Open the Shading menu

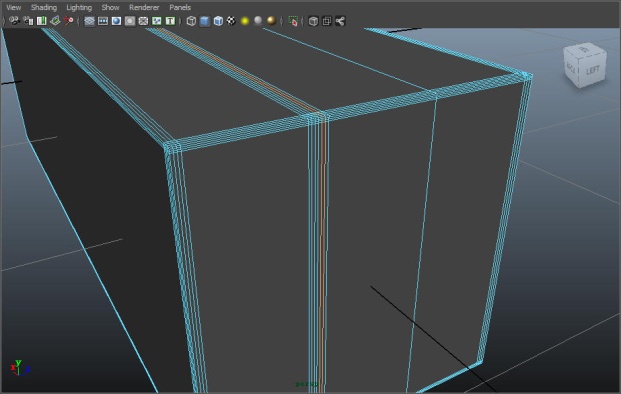tap(44, 7)
